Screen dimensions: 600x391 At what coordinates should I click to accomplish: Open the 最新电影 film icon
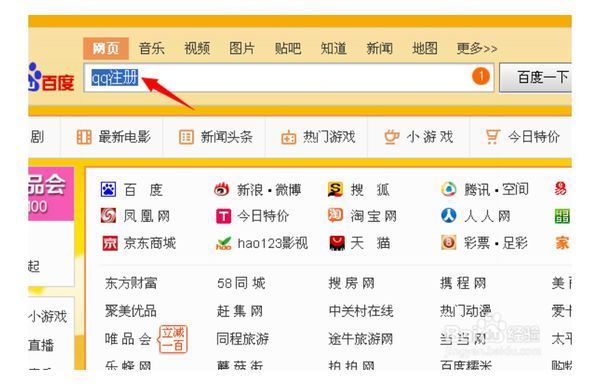pyautogui.click(x=84, y=137)
